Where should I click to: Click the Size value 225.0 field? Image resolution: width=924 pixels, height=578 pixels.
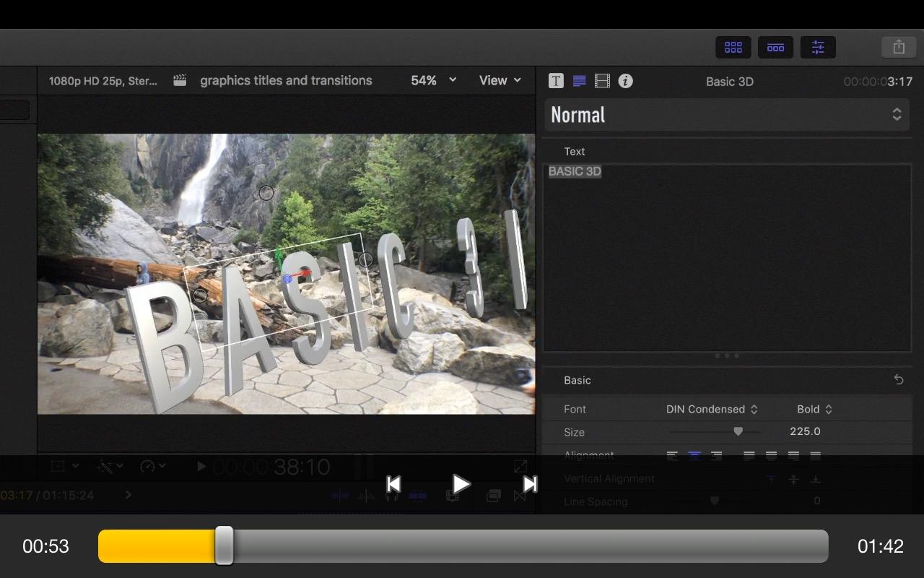coord(805,431)
